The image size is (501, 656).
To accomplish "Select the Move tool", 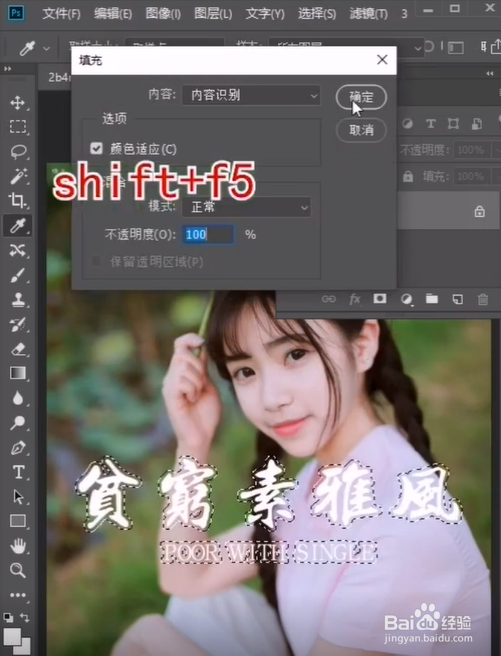I will tap(18, 102).
